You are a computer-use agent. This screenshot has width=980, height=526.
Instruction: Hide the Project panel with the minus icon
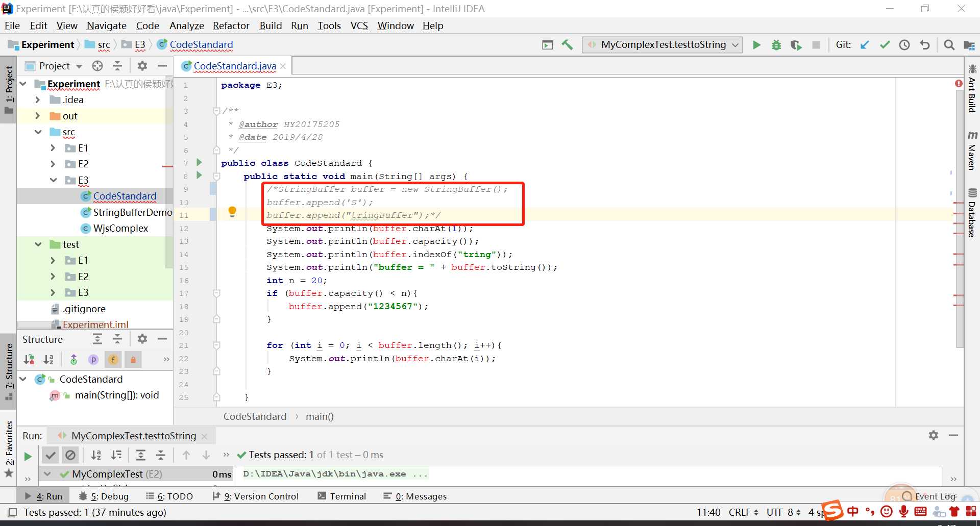coord(162,66)
